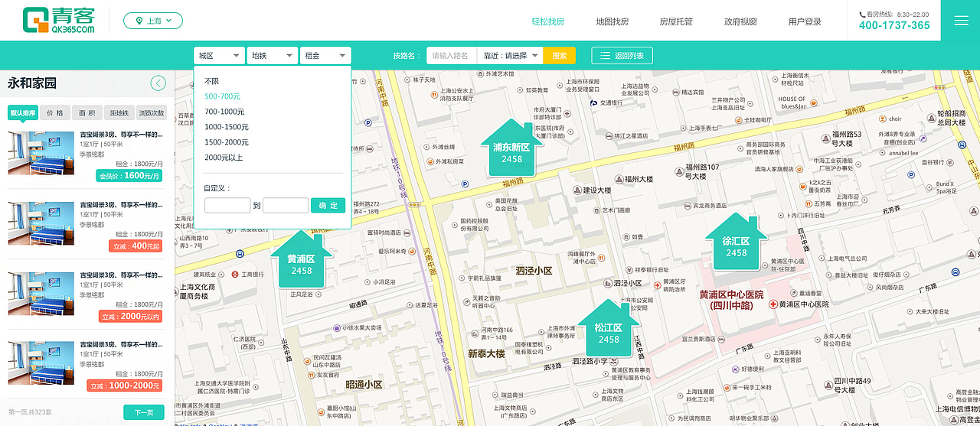This screenshot has height=426, width=980.
Task: Open the 上海 city selector
Action: click(x=153, y=21)
